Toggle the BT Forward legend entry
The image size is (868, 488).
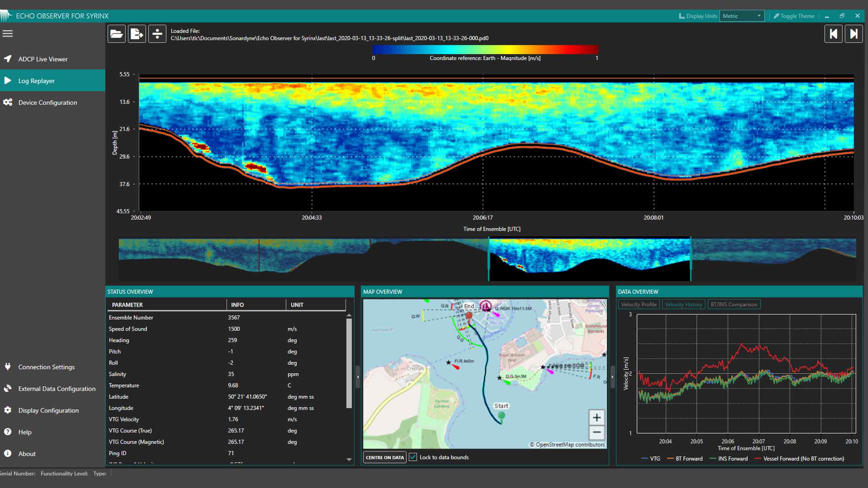pos(685,458)
